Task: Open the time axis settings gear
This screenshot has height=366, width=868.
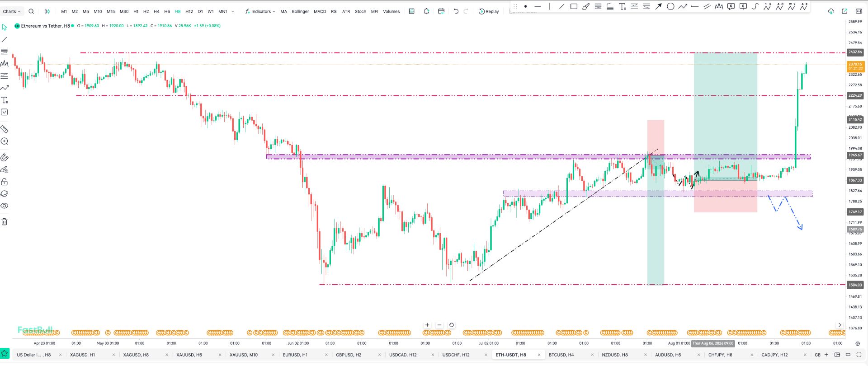Action: pyautogui.click(x=858, y=344)
